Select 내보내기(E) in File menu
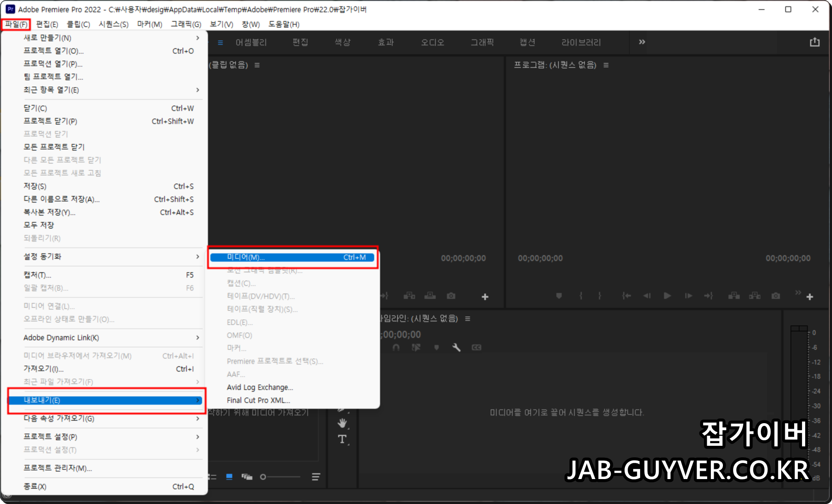Viewport: 832px width, 504px height. pyautogui.click(x=106, y=400)
